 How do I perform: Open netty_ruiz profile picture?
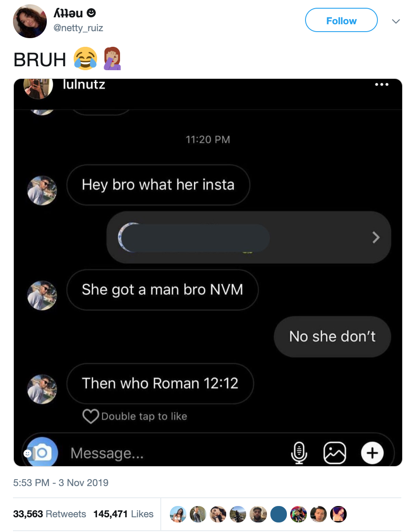pos(30,21)
